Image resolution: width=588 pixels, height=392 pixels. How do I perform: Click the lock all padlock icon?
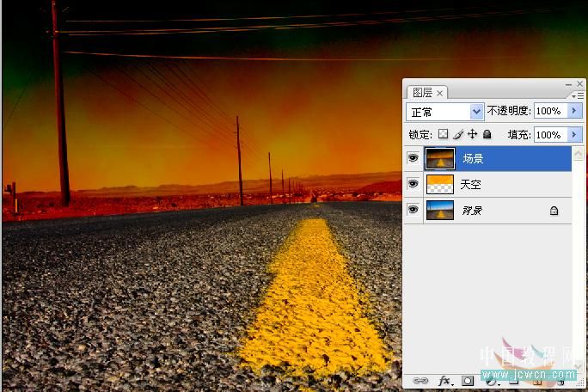(x=487, y=134)
